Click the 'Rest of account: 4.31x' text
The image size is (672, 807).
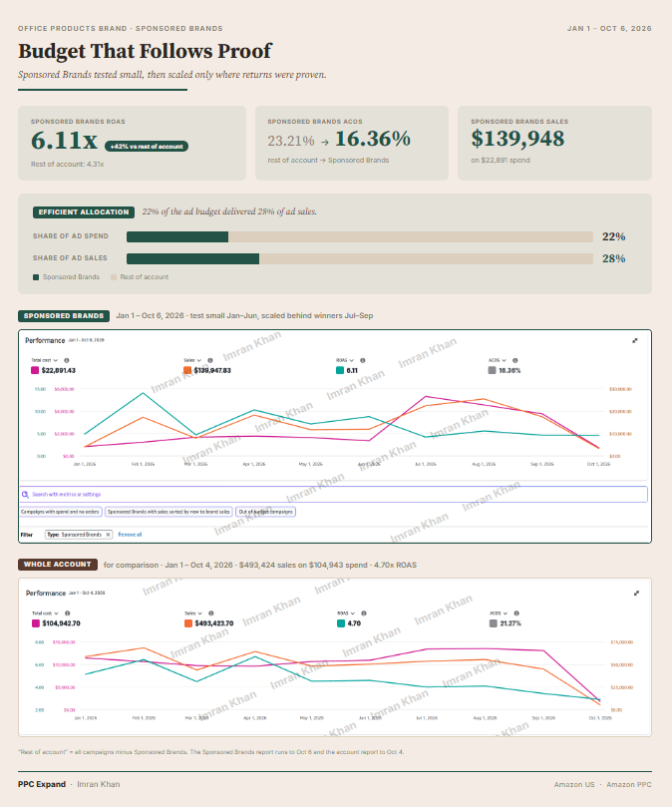click(68, 165)
